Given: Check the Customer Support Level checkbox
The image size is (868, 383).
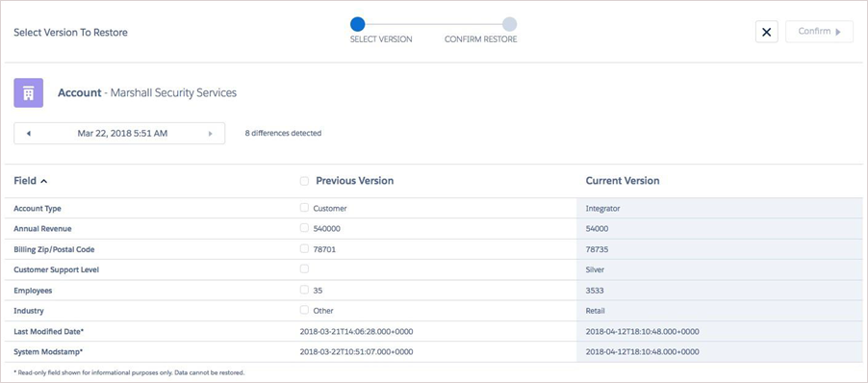Looking at the screenshot, I should pyautogui.click(x=304, y=269).
